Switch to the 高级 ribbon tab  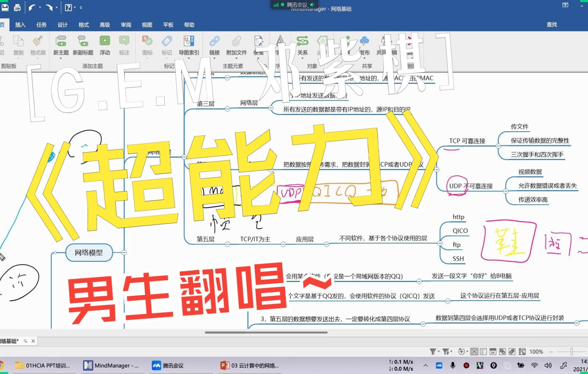pyautogui.click(x=105, y=25)
